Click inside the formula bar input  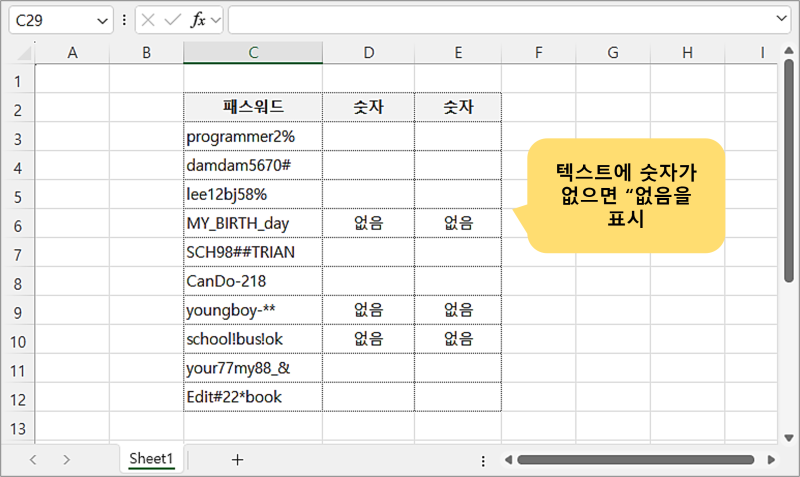[x=500, y=19]
